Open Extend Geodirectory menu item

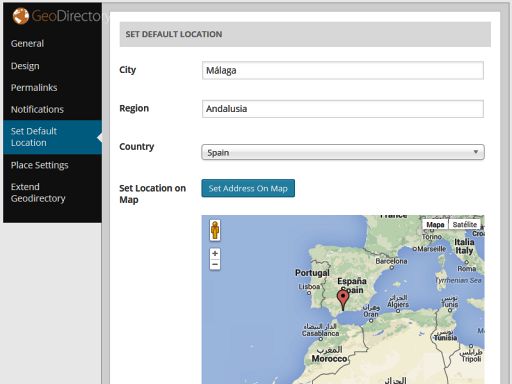pos(38,192)
